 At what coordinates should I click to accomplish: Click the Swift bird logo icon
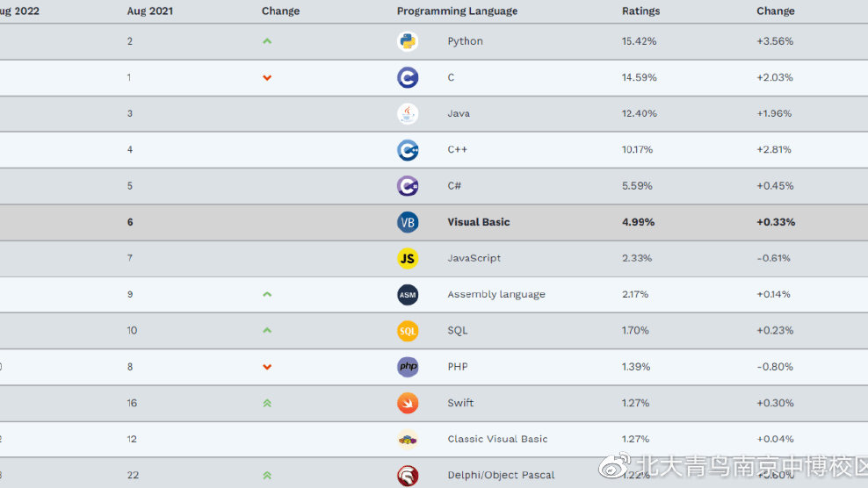(x=408, y=403)
